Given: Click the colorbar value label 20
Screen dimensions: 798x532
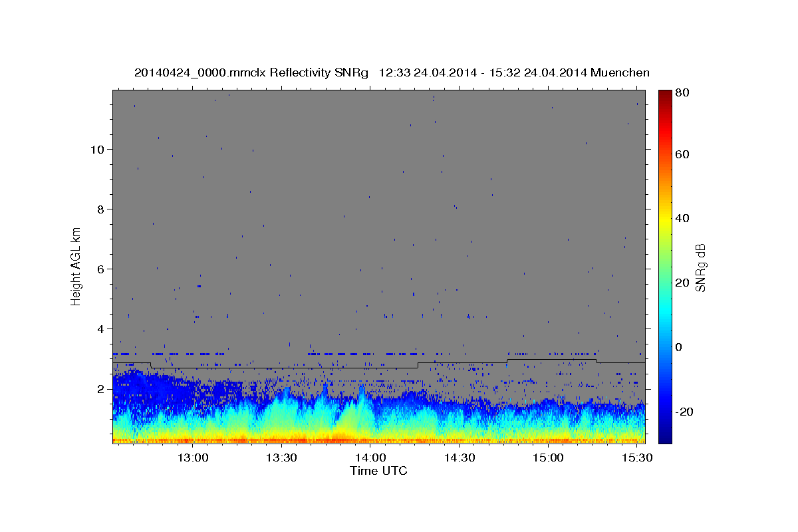Looking at the screenshot, I should click(x=682, y=283).
